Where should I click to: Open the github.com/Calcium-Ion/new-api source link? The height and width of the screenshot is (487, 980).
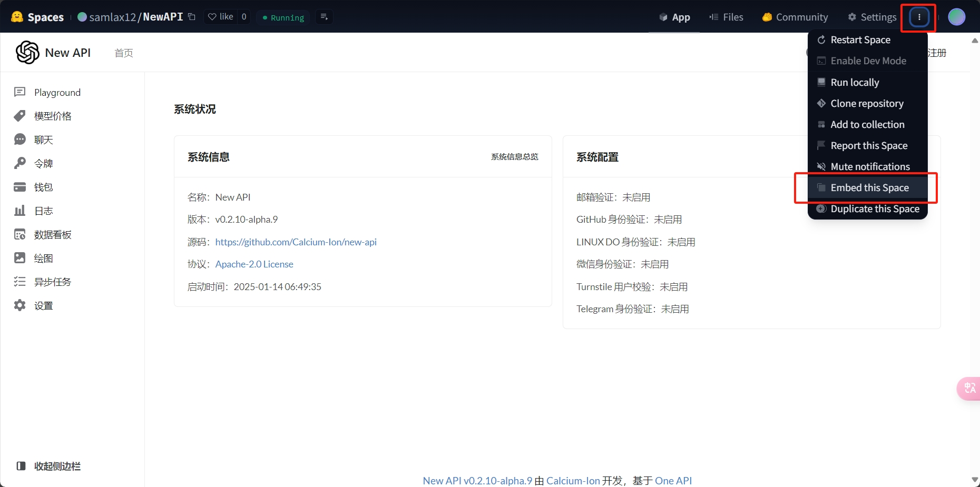296,242
